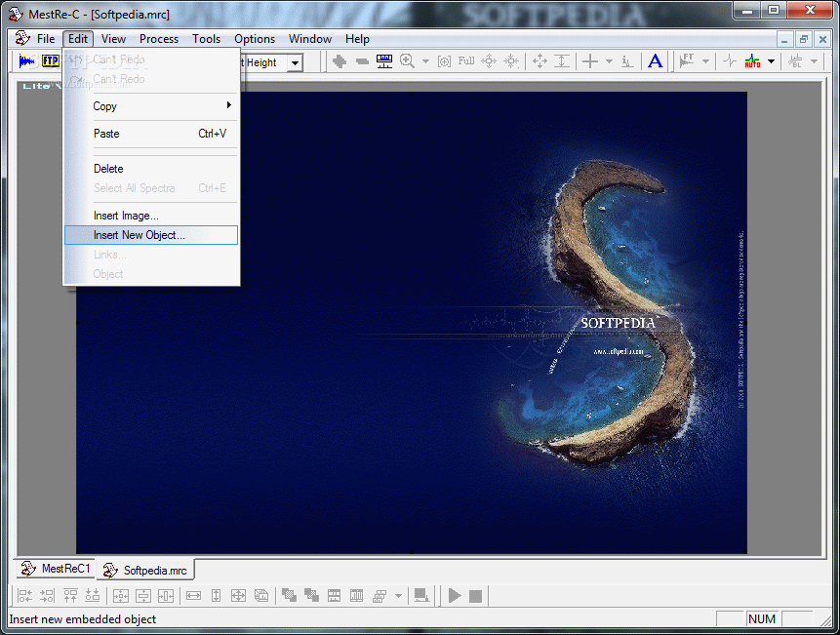Expand the Height combo box

[x=295, y=63]
